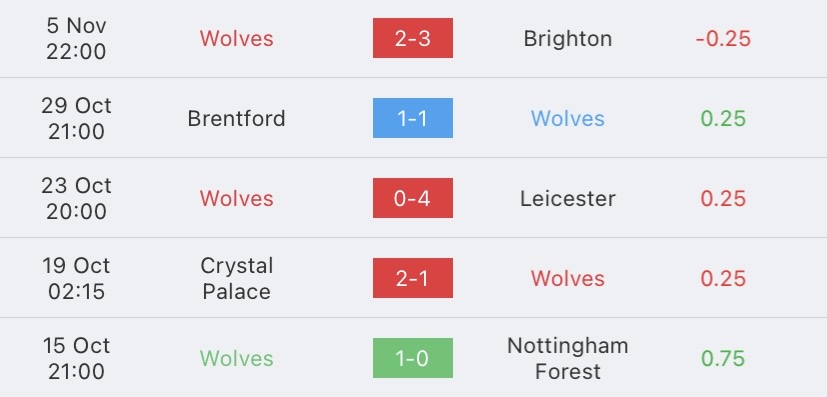
Task: Click the green 0.25 handicap value
Action: (723, 119)
